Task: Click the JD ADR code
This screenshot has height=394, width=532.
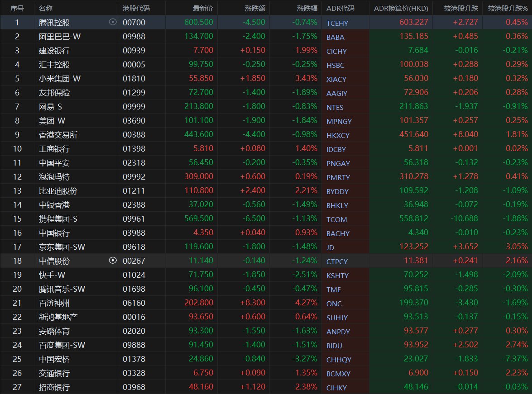Action: [330, 248]
